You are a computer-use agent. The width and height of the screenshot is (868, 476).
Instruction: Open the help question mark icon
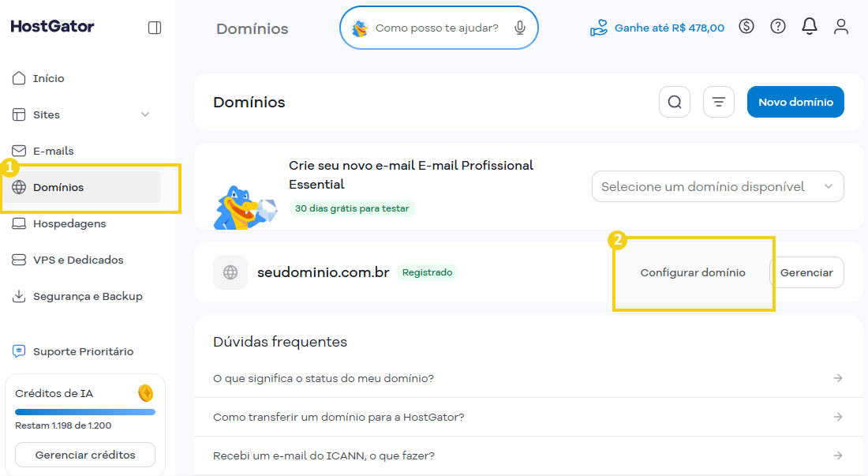click(x=778, y=26)
